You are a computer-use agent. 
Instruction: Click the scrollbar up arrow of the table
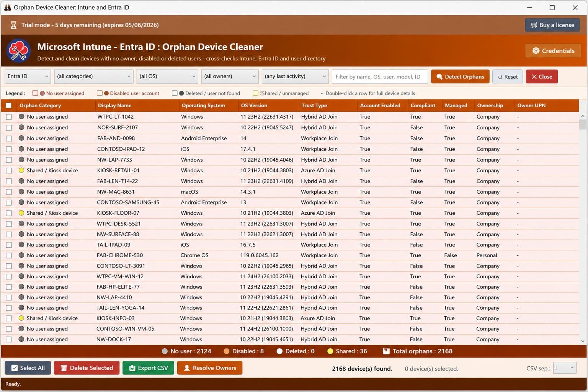tap(583, 116)
